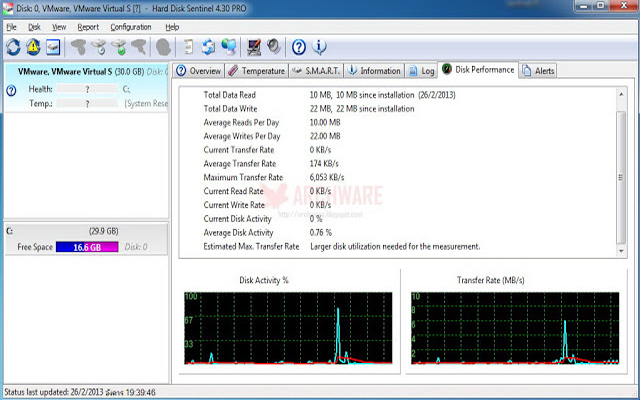Click the Current Read Rate label
The height and width of the screenshot is (400, 640).
[233, 191]
